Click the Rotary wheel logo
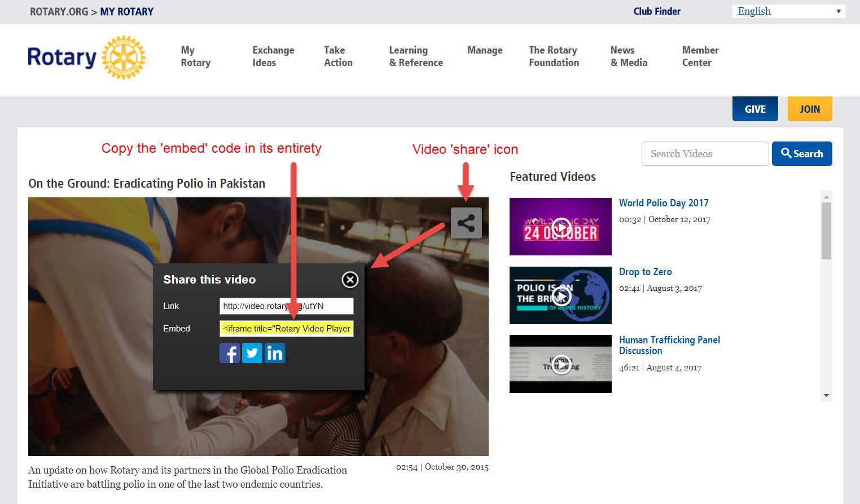Viewport: 860px width, 504px height. pos(123,58)
